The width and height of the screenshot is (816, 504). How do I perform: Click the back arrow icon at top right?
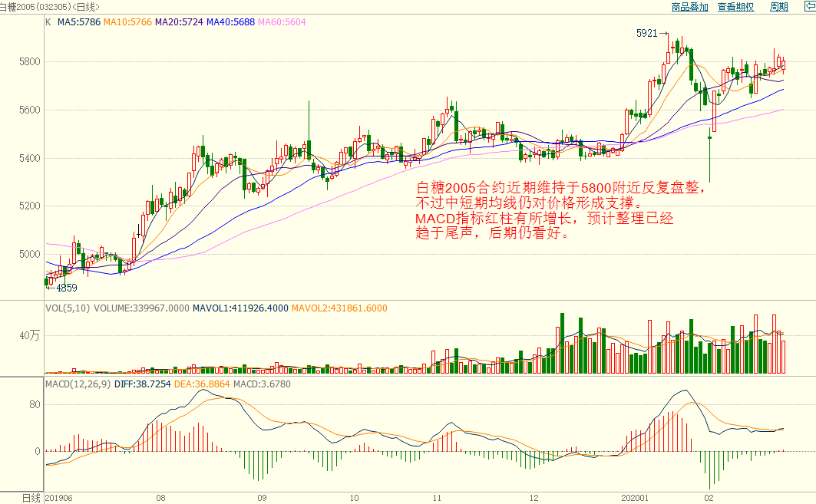[x=809, y=6]
